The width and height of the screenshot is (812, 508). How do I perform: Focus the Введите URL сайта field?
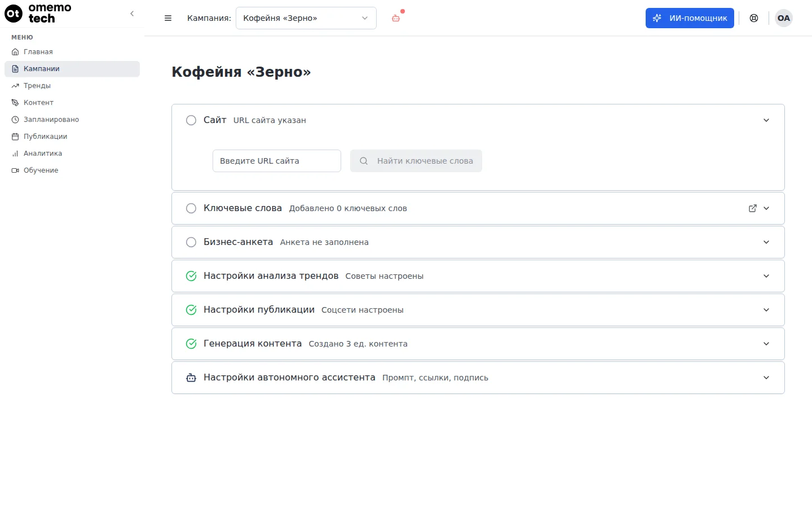pos(277,161)
